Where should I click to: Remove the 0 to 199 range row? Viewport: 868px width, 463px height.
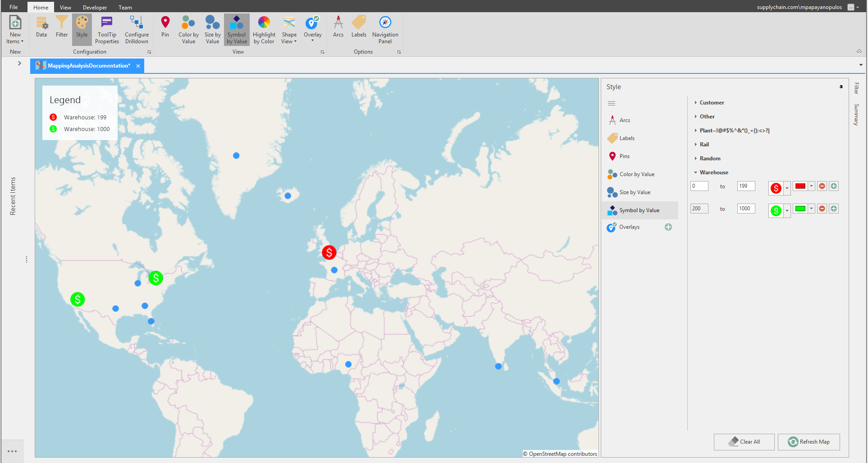pyautogui.click(x=822, y=186)
